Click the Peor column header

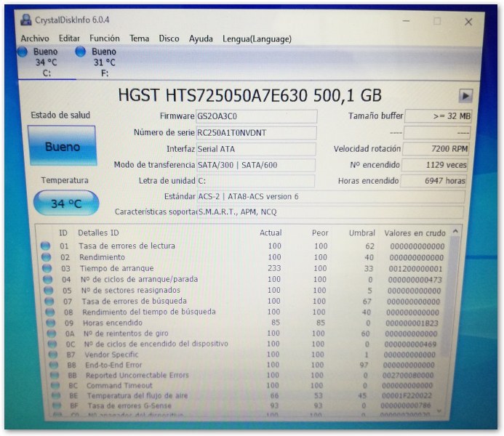(320, 233)
